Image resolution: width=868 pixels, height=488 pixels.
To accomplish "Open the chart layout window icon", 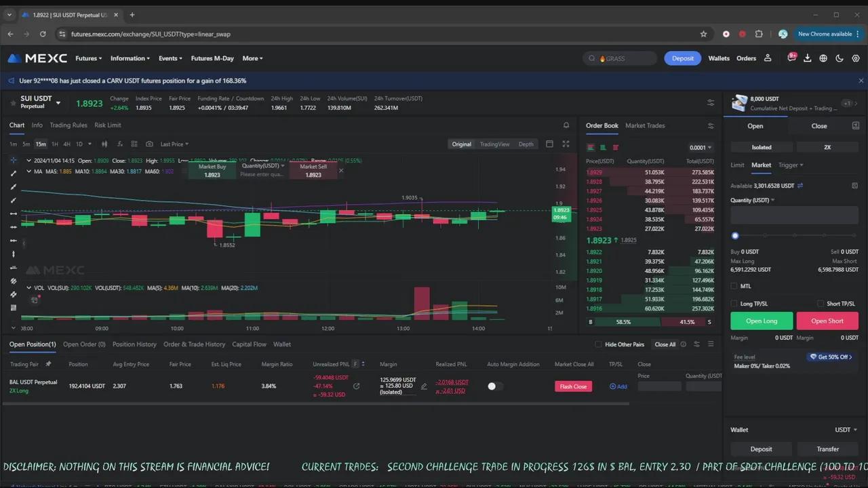I will [x=549, y=144].
